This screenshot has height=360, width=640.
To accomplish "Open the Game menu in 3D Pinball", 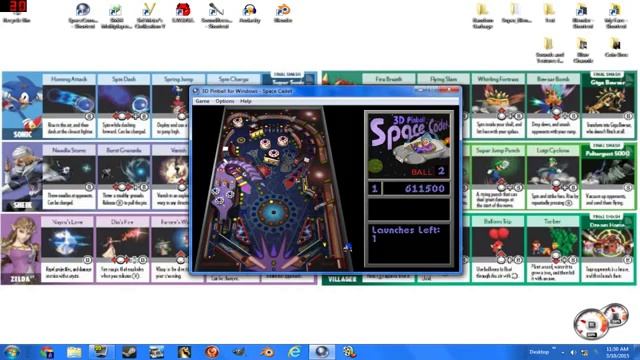I will pos(202,101).
